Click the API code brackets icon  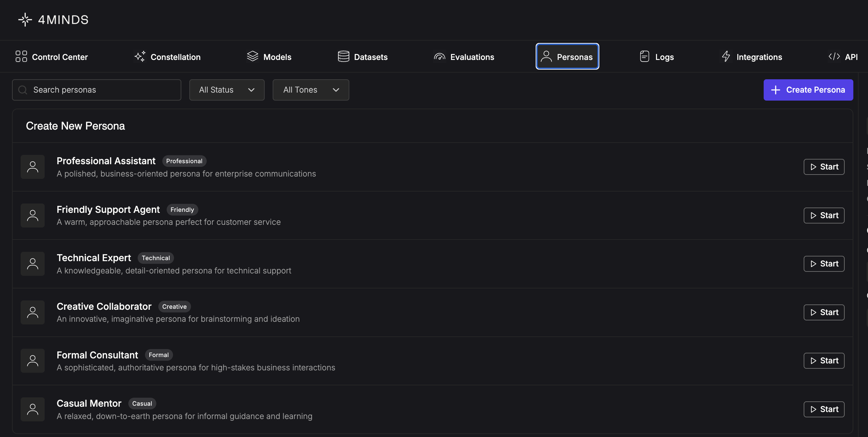coord(834,56)
